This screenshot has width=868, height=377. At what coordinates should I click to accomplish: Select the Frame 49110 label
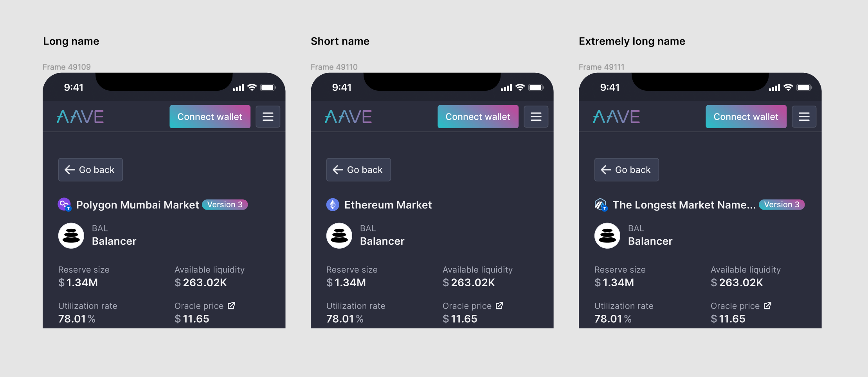pyautogui.click(x=333, y=66)
